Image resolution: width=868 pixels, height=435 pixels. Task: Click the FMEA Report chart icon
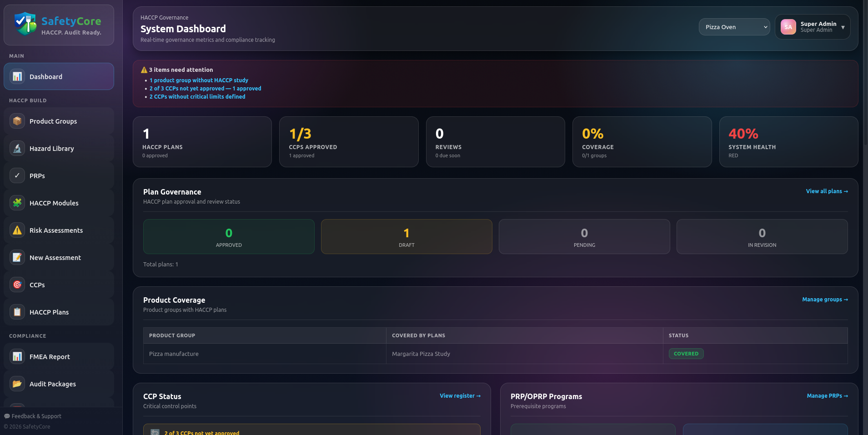[17, 356]
